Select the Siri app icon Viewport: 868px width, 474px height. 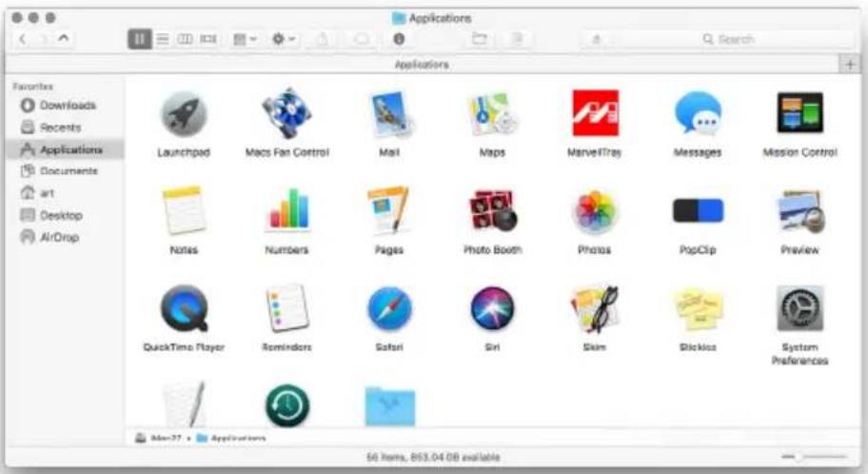pos(492,307)
